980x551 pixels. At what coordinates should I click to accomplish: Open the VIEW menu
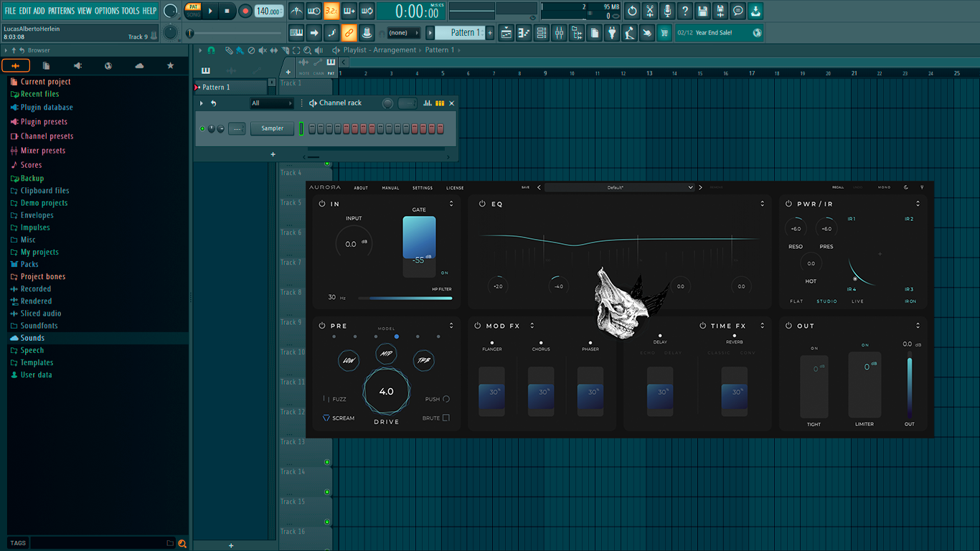click(x=85, y=11)
